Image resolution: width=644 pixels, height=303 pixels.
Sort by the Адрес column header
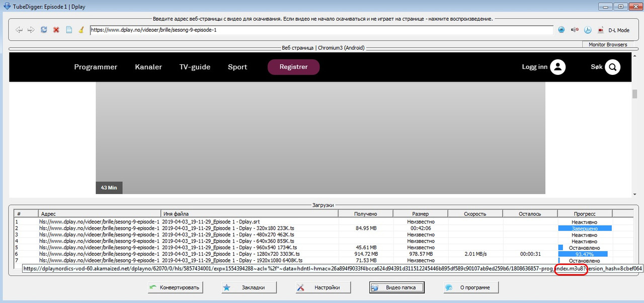pyautogui.click(x=100, y=214)
